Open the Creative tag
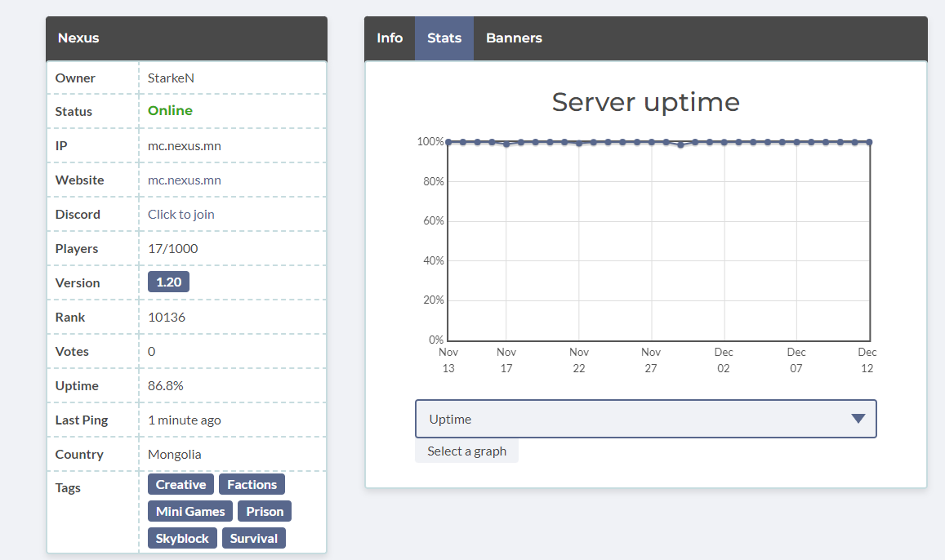 (x=181, y=484)
